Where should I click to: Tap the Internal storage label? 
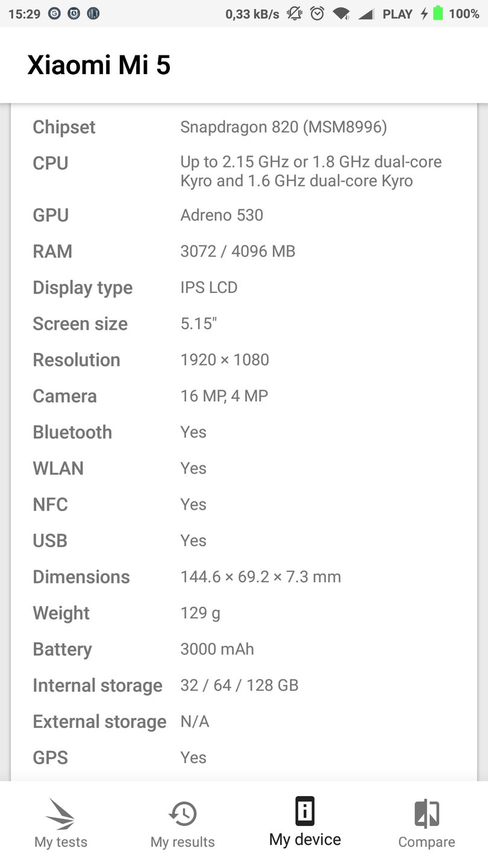coord(98,685)
